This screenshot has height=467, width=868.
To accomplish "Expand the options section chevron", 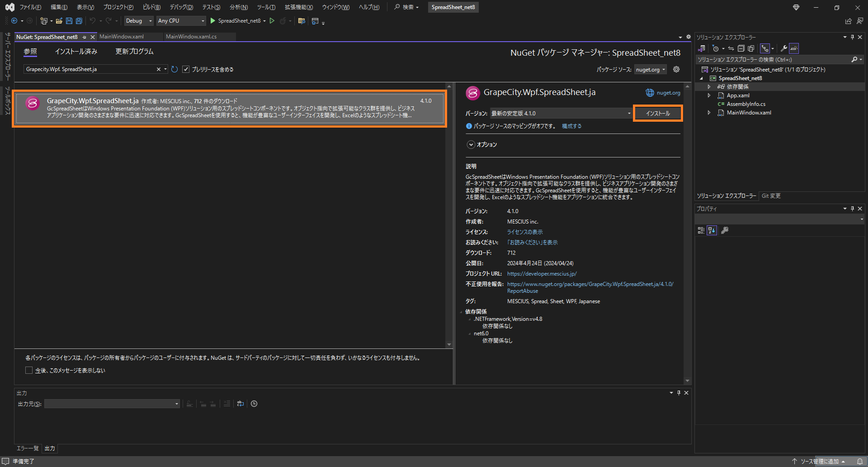I will coord(471,145).
